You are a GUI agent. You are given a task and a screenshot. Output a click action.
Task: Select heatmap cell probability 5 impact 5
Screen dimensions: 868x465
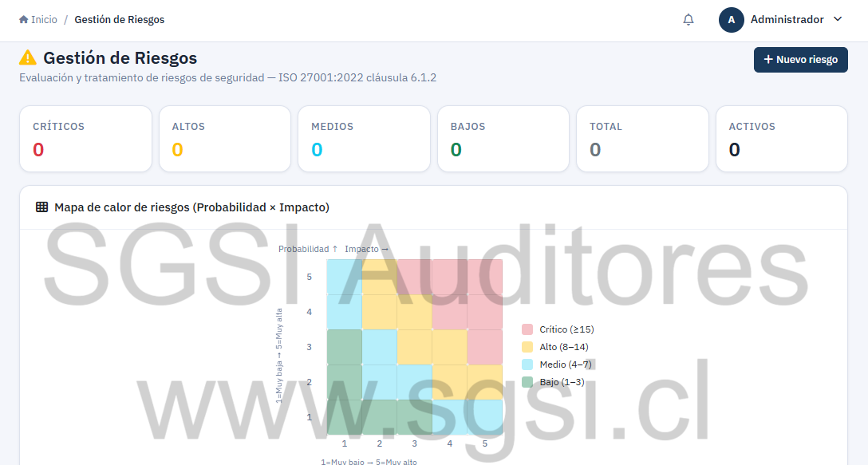tap(485, 277)
